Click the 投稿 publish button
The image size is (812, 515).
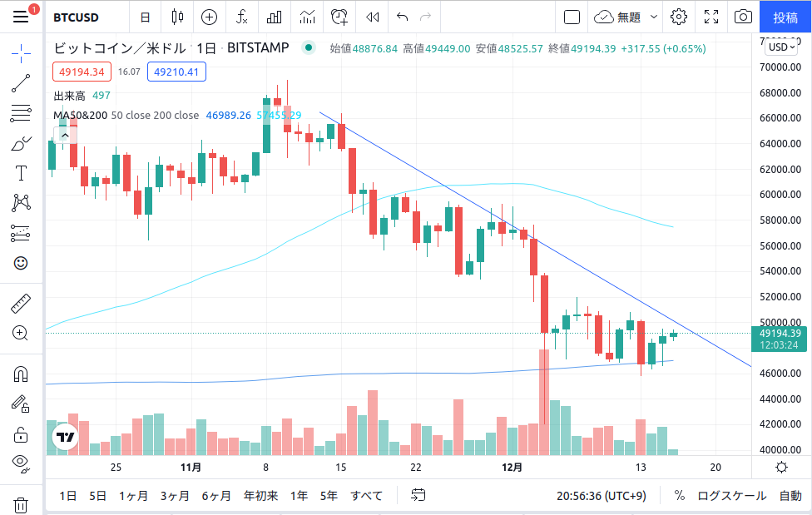click(x=785, y=17)
